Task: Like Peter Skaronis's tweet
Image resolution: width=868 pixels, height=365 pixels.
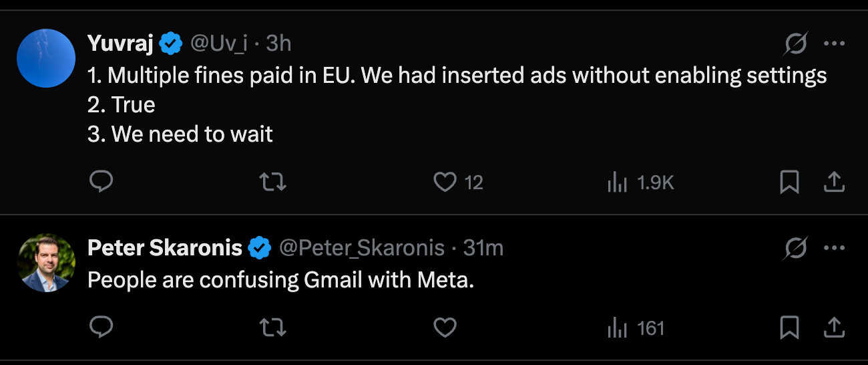Action: 445,328
